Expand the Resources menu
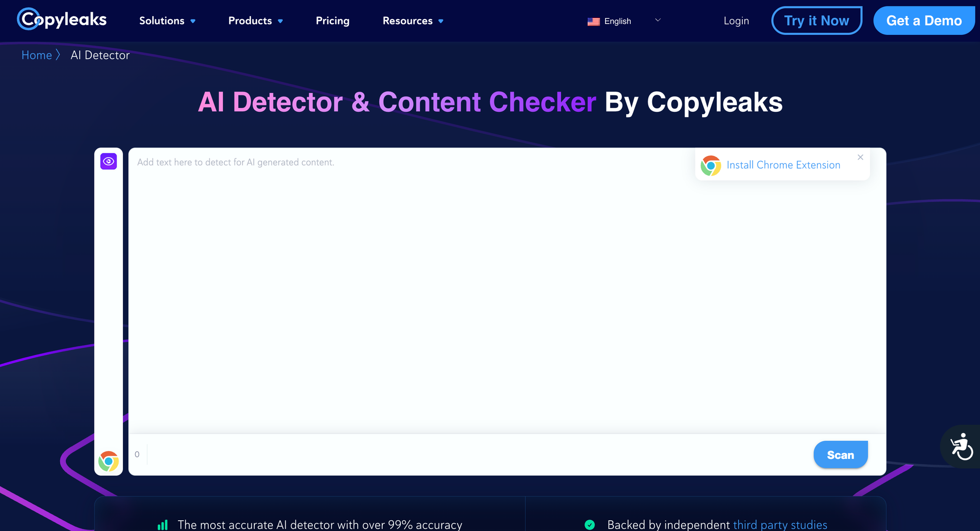Viewport: 980px width, 531px height. click(413, 21)
